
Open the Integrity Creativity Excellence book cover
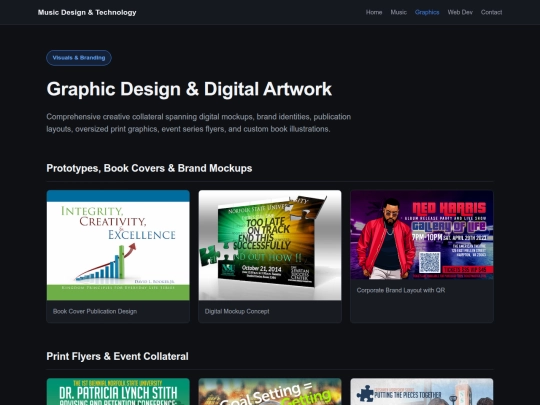click(x=118, y=245)
